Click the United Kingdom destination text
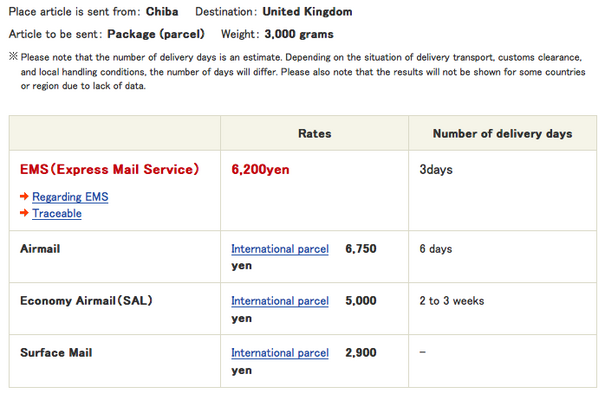Screen dimensions: 605x400 (307, 12)
